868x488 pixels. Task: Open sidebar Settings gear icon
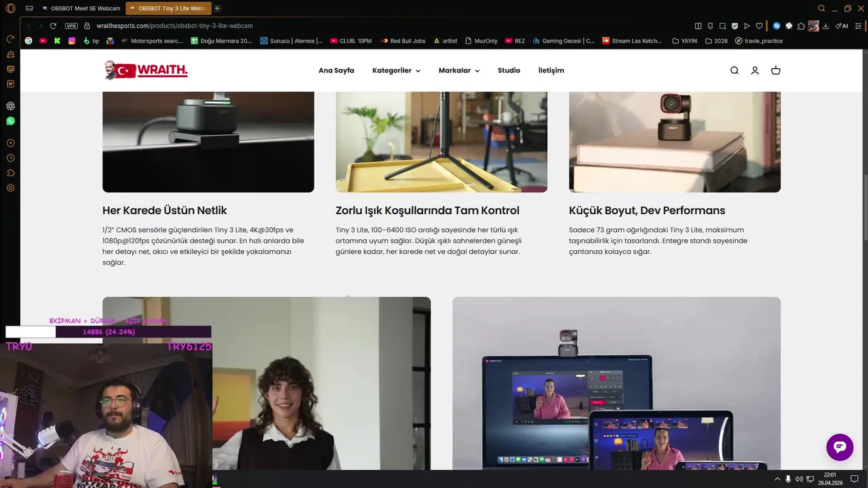pyautogui.click(x=10, y=188)
